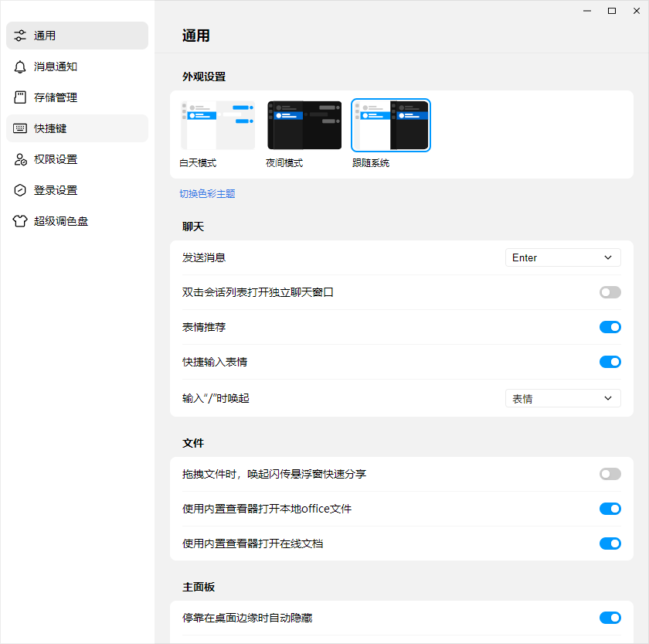Open the 消息通知 settings section
Image resolution: width=649 pixels, height=644 pixels.
click(77, 66)
